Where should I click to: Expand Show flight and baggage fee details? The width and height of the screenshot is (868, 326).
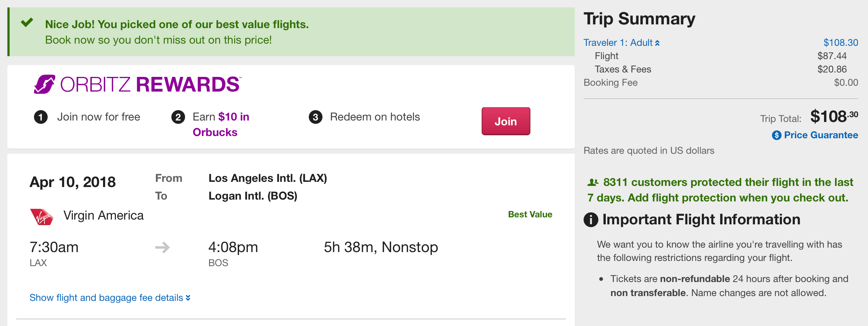[x=110, y=298]
